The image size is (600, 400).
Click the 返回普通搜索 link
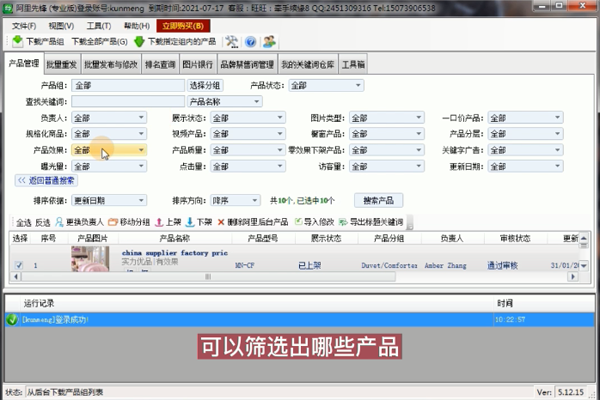click(45, 181)
